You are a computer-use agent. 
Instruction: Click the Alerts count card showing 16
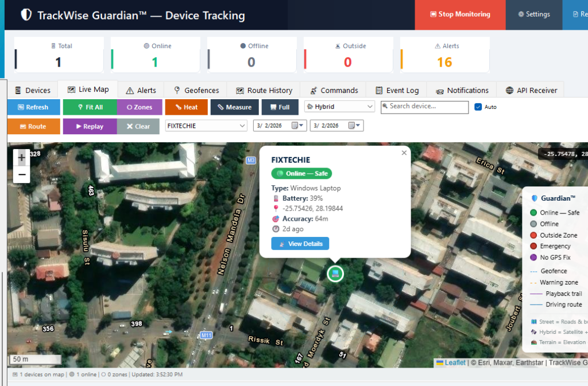pos(445,54)
